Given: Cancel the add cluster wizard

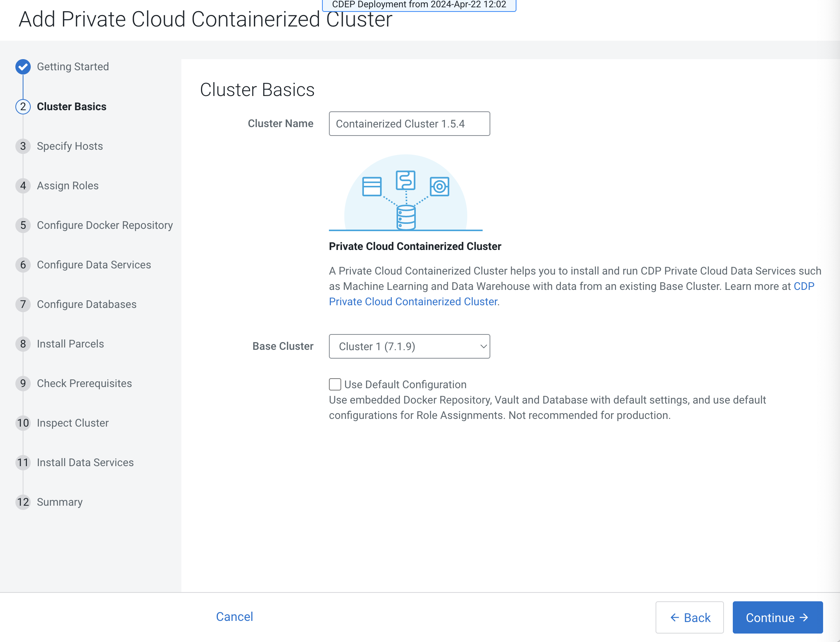Looking at the screenshot, I should click(x=234, y=617).
